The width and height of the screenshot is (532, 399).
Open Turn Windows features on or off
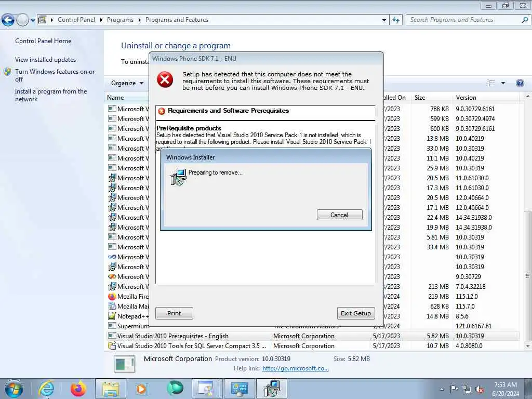[55, 75]
